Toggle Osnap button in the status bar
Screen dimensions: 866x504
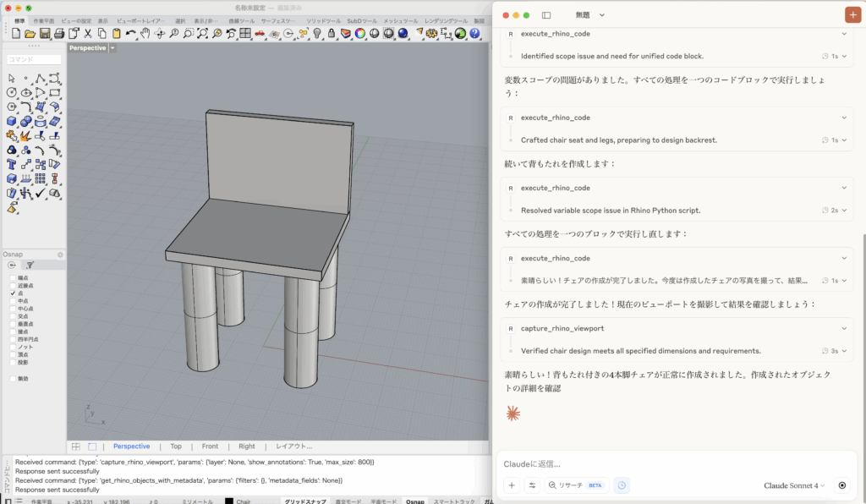pyautogui.click(x=415, y=501)
